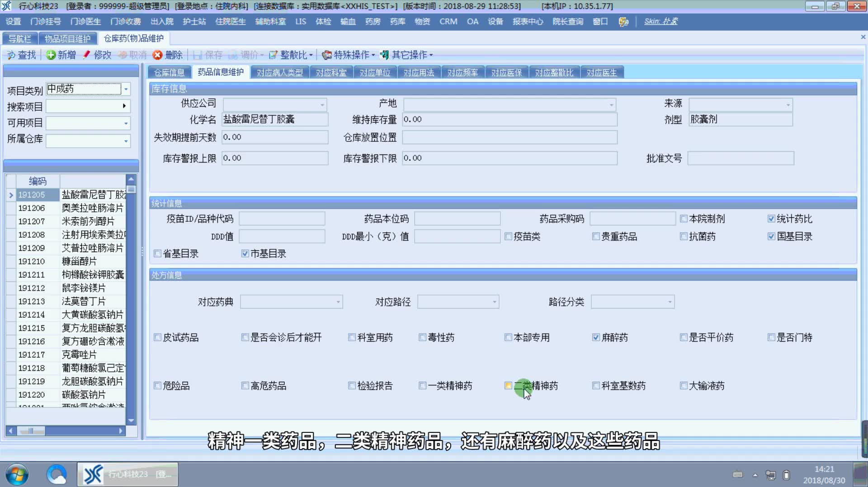
Task: Open the browser icon in taskbar
Action: (x=57, y=475)
